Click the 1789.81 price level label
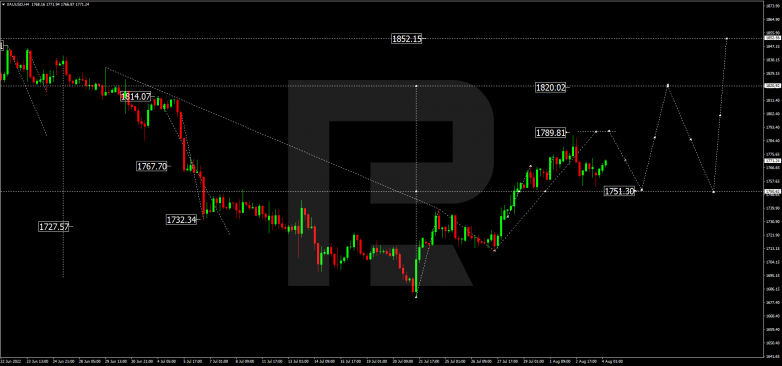 pos(551,133)
